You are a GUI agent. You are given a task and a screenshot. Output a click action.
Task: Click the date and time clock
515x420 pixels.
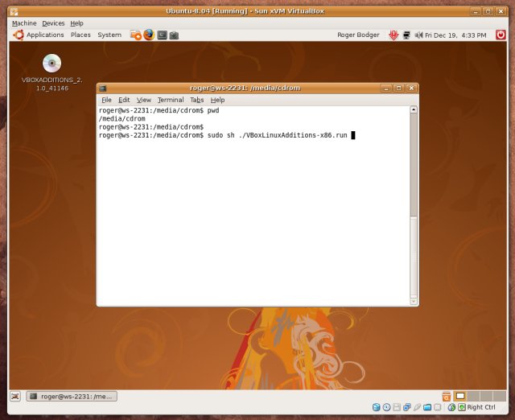[x=455, y=35]
